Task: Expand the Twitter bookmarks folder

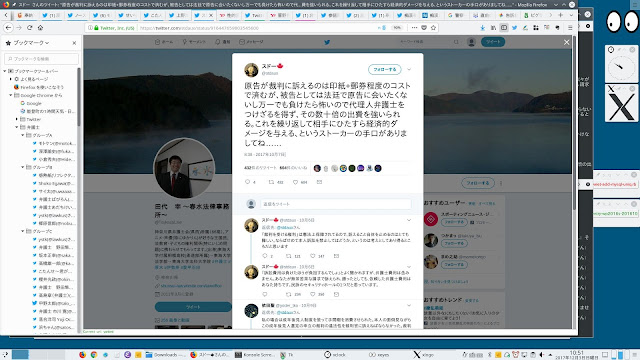Action: point(17,119)
